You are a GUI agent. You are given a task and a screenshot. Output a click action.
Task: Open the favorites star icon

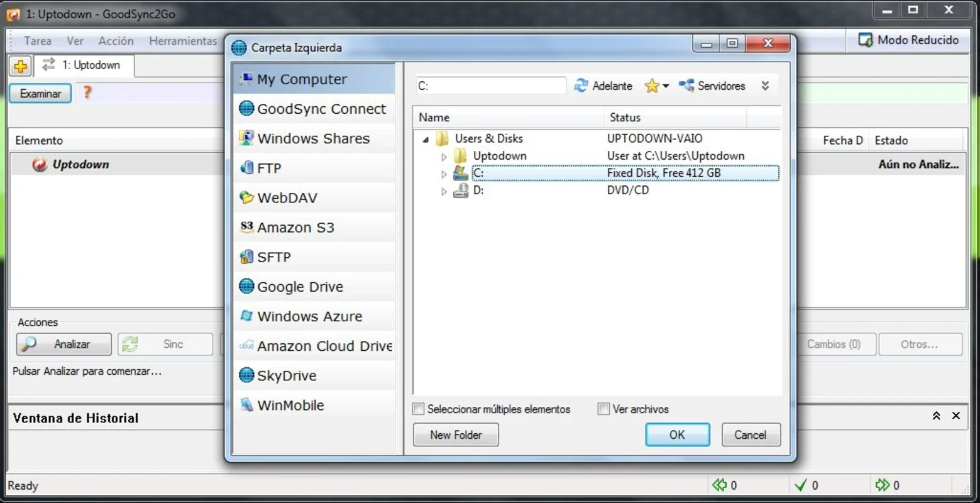point(652,86)
